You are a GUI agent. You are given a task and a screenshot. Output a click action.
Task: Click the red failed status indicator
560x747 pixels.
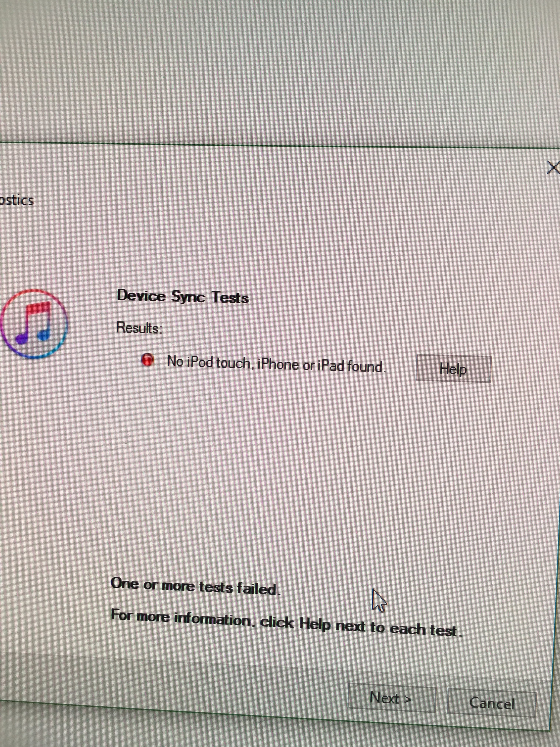(x=147, y=360)
